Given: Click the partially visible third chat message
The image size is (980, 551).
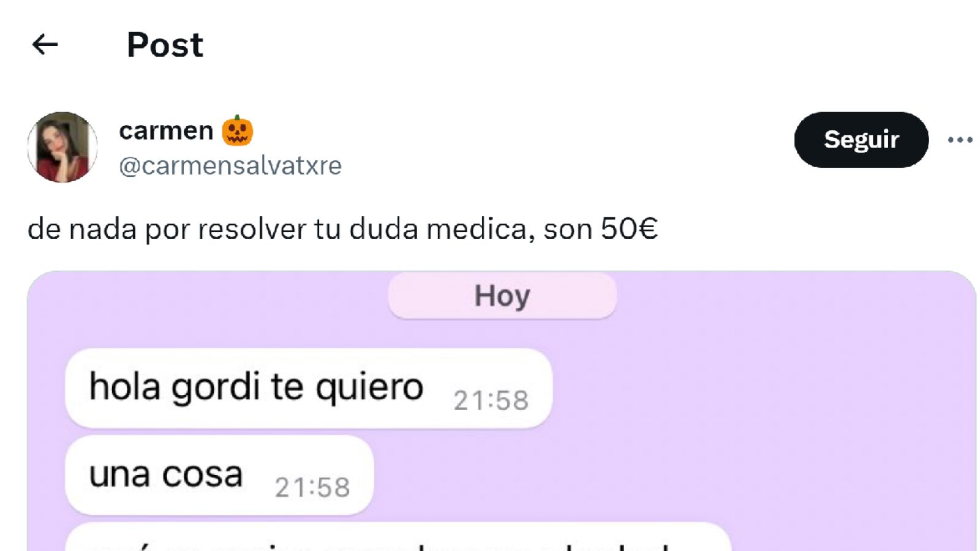Looking at the screenshot, I should 398,537.
